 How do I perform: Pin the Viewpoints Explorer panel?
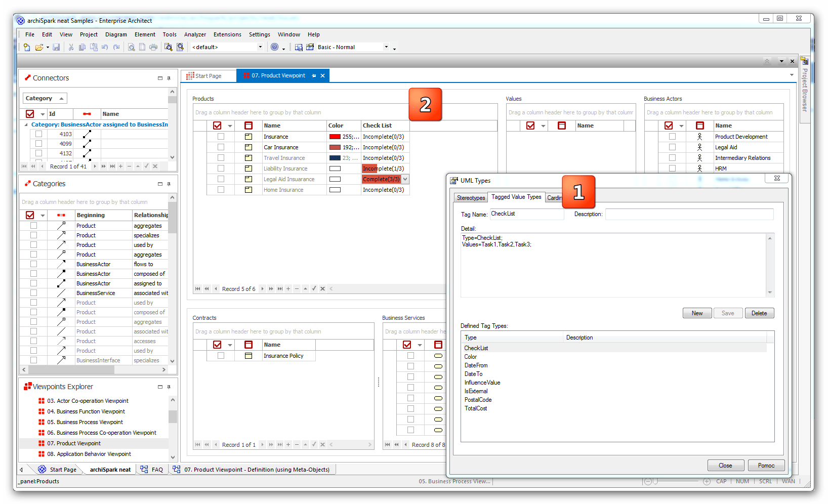[169, 387]
